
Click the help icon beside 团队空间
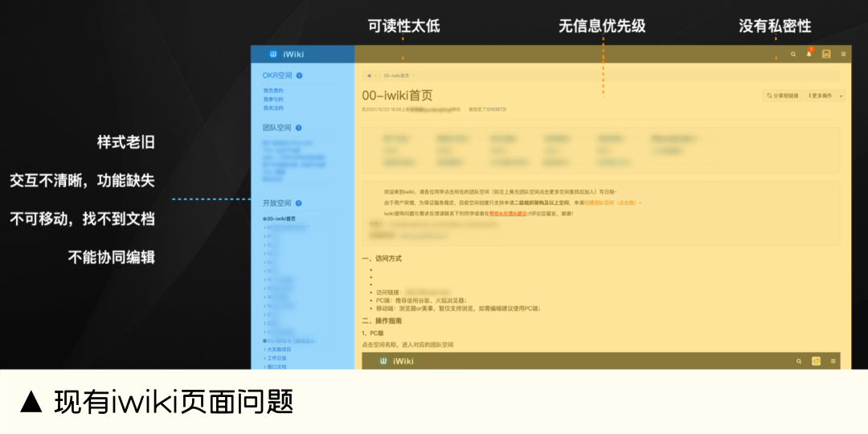[299, 128]
